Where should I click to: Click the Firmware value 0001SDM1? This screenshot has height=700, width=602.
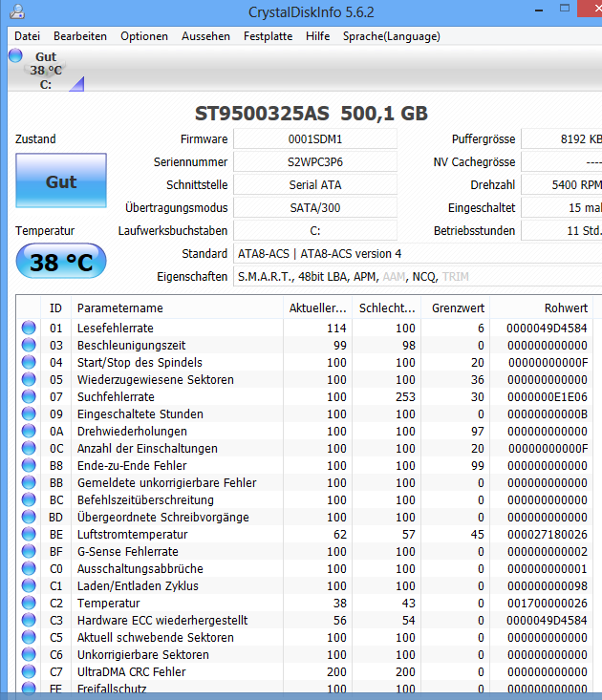click(x=315, y=139)
